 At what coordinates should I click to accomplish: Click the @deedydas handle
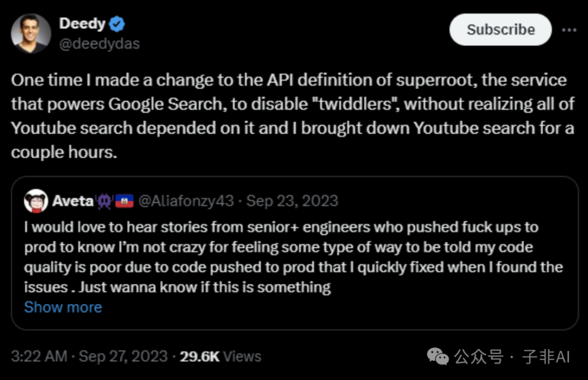tap(99, 44)
